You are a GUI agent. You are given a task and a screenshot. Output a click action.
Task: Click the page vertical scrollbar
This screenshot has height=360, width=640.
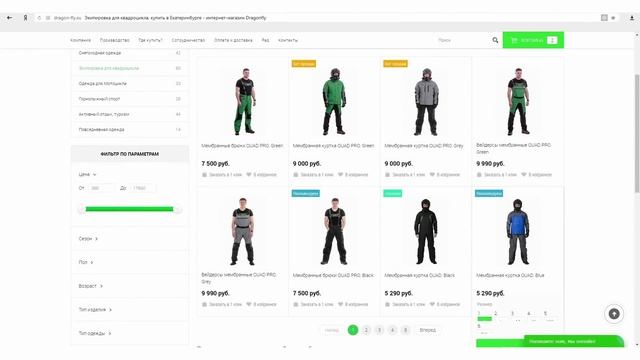637,133
